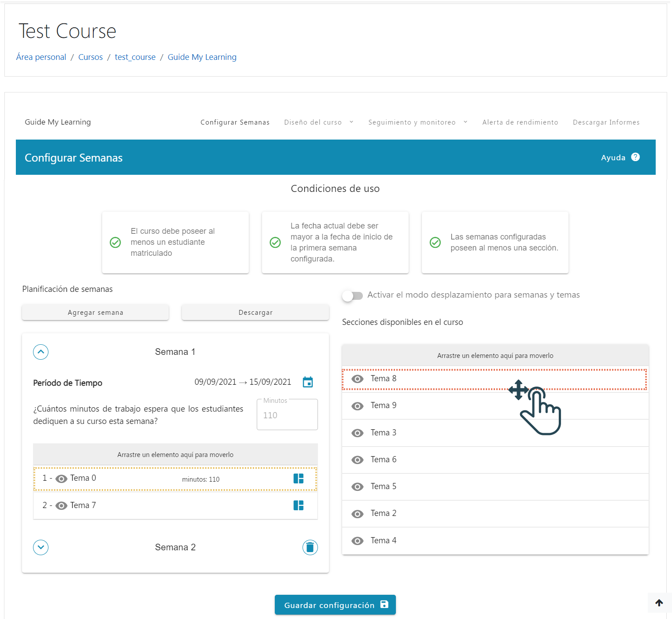The width and height of the screenshot is (672, 619).
Task: Delete Semana 2 with trash icon
Action: click(x=310, y=547)
